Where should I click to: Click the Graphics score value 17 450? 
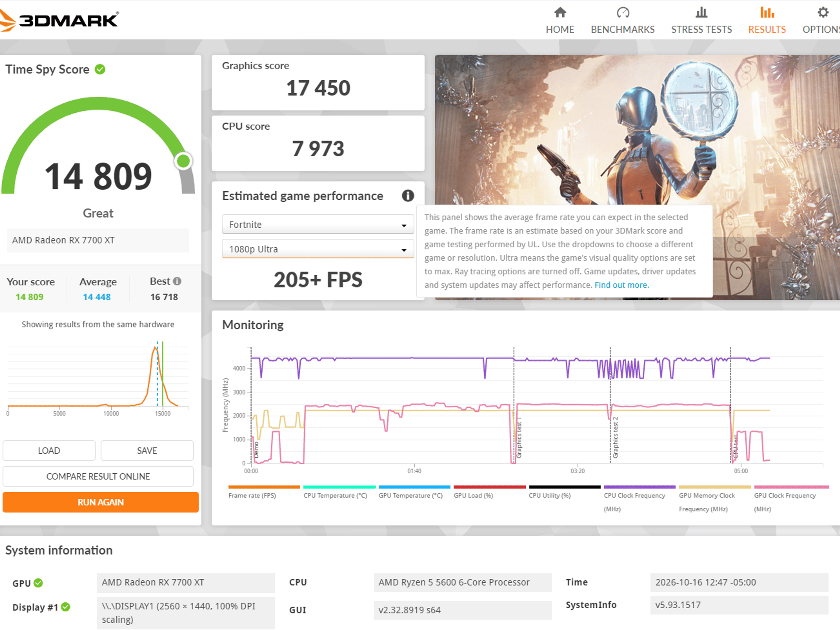[x=318, y=88]
